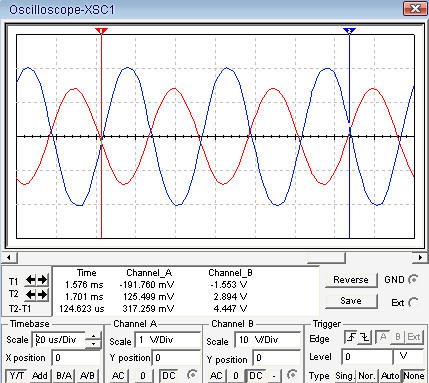429x383 pixels.
Task: Click the Reverse button
Action: [x=351, y=280]
